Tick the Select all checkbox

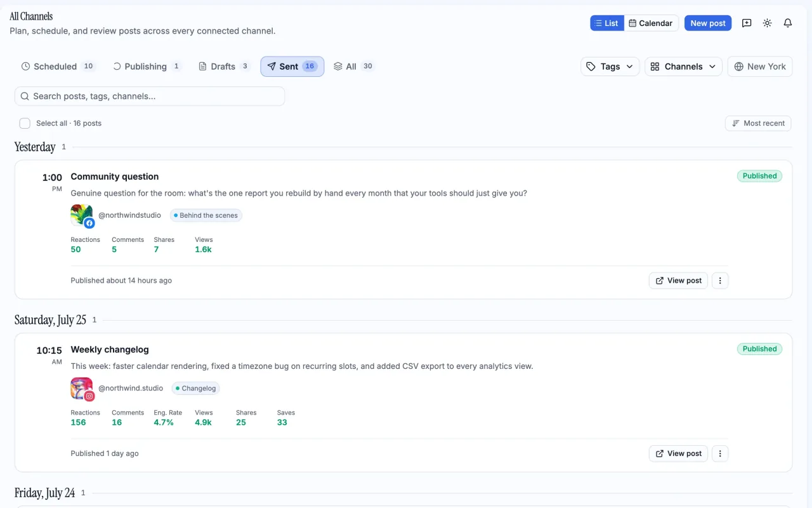click(25, 123)
